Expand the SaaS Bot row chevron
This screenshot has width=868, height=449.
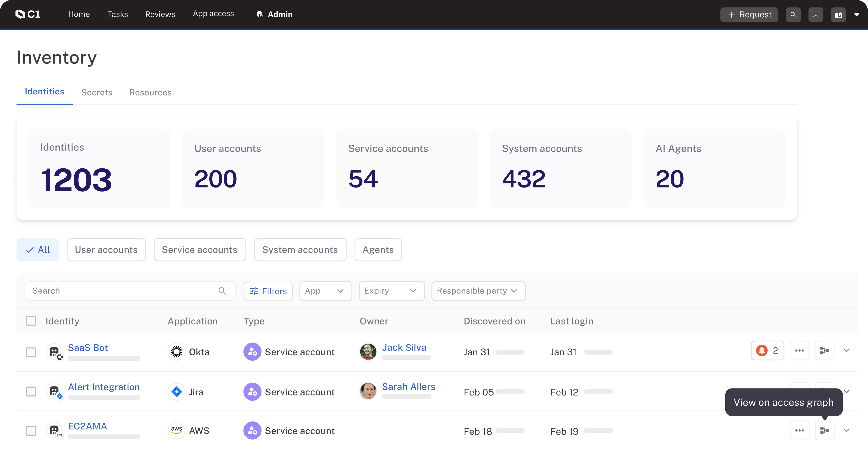(847, 350)
